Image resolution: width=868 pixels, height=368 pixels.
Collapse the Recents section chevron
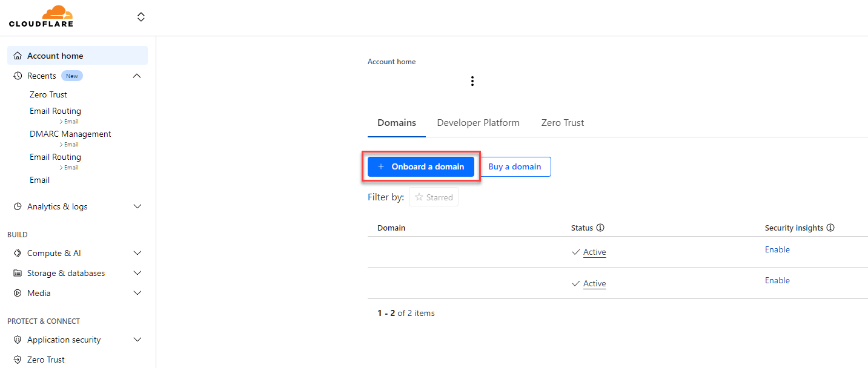137,76
